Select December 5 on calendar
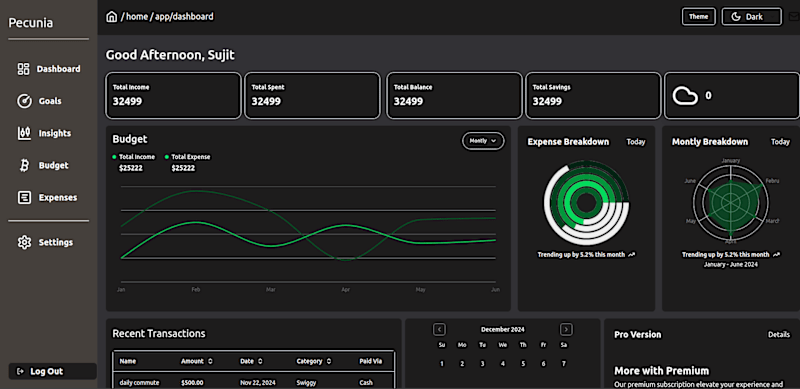The height and width of the screenshot is (389, 800). point(523,364)
